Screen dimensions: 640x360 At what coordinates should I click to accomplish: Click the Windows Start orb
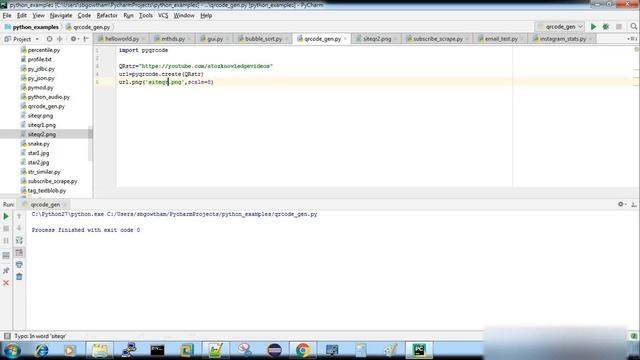[x=11, y=350]
